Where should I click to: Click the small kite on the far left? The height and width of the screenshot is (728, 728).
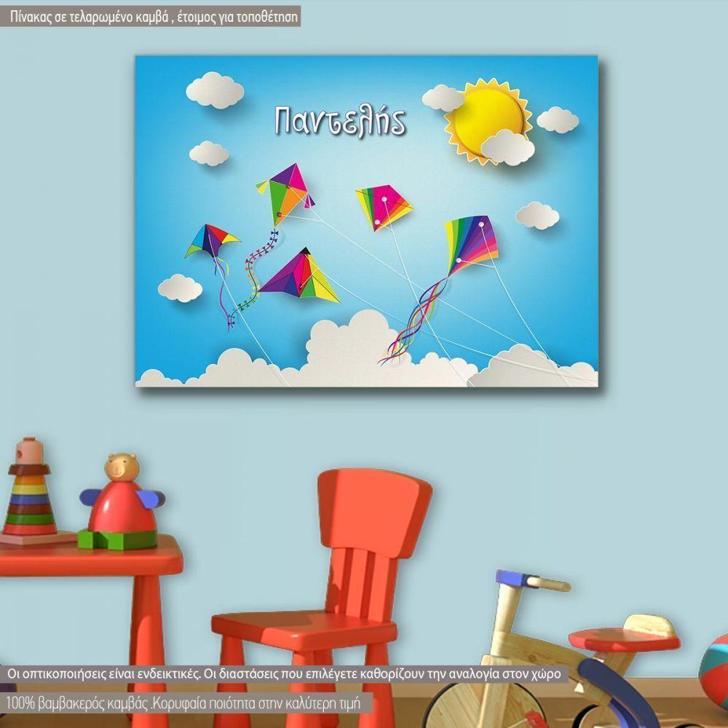click(x=210, y=241)
